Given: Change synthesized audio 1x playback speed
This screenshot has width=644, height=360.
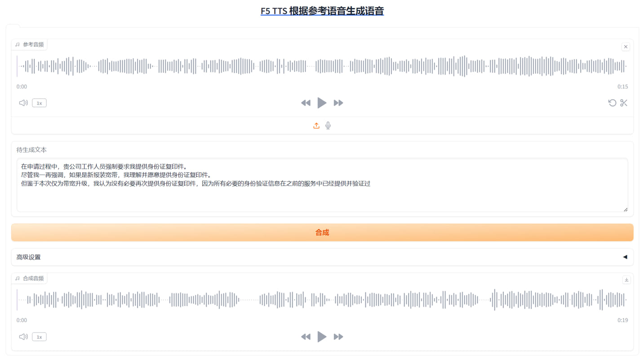Looking at the screenshot, I should [x=39, y=337].
